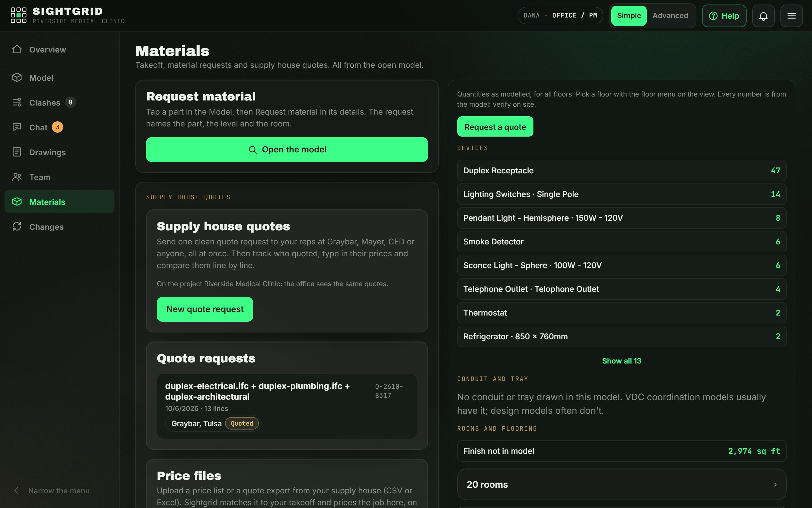This screenshot has height=508, width=812.
Task: Click the Chat unread badge 3
Action: (x=58, y=127)
